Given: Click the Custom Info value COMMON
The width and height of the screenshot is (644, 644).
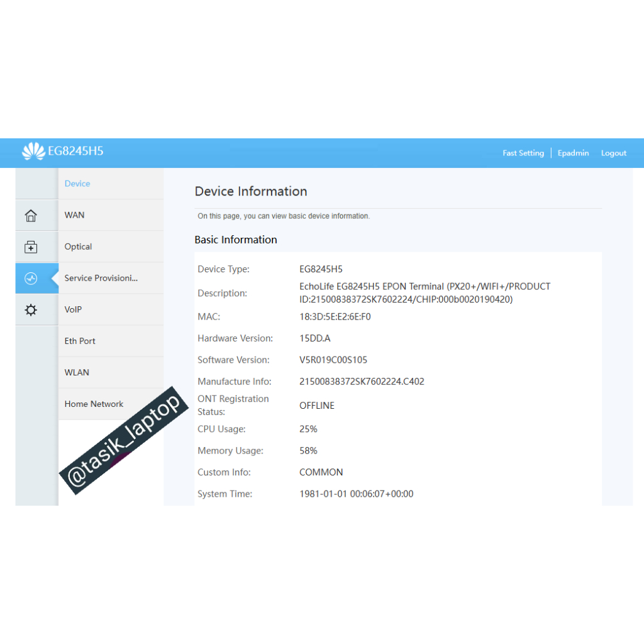Looking at the screenshot, I should click(321, 472).
